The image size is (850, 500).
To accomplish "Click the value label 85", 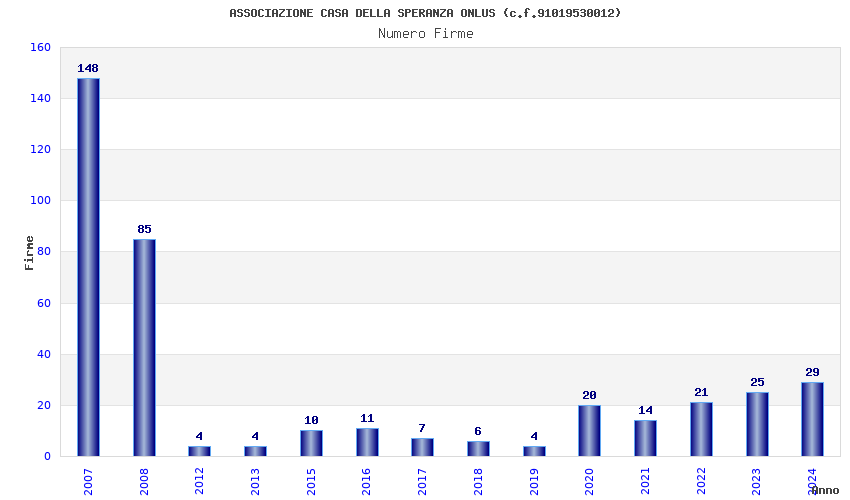I will pyautogui.click(x=144, y=229).
